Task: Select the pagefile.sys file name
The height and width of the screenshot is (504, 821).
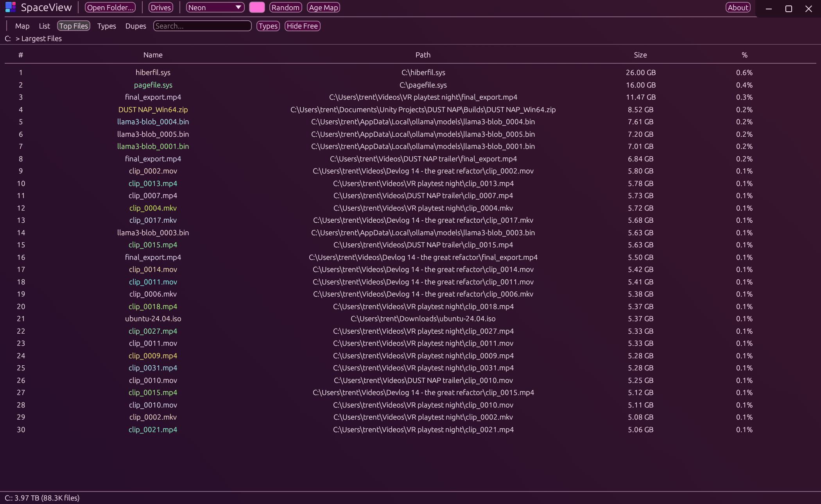Action: 153,85
